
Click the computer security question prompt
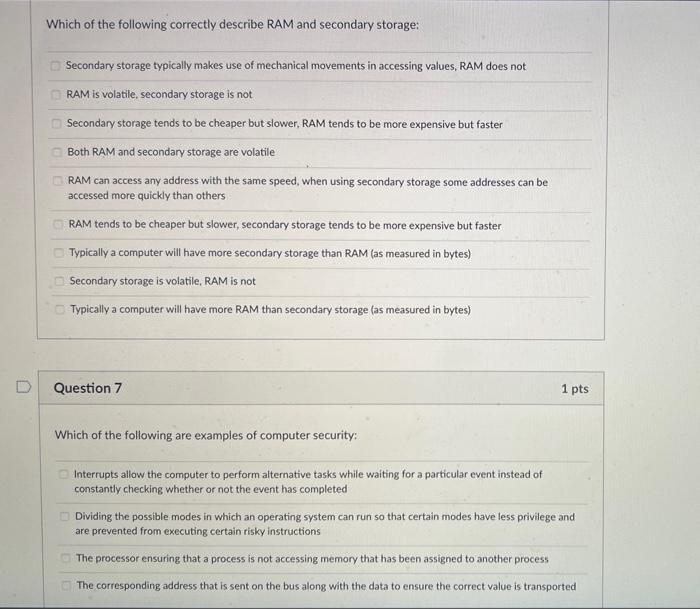(205, 435)
